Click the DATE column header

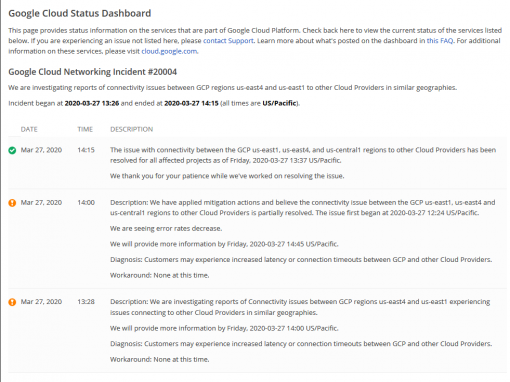pyautogui.click(x=29, y=129)
